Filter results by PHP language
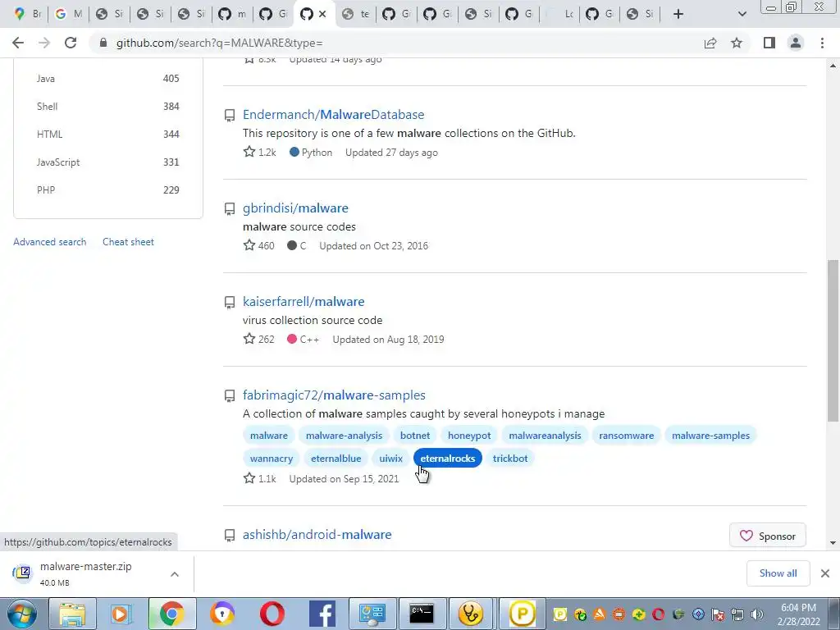 (x=107, y=190)
